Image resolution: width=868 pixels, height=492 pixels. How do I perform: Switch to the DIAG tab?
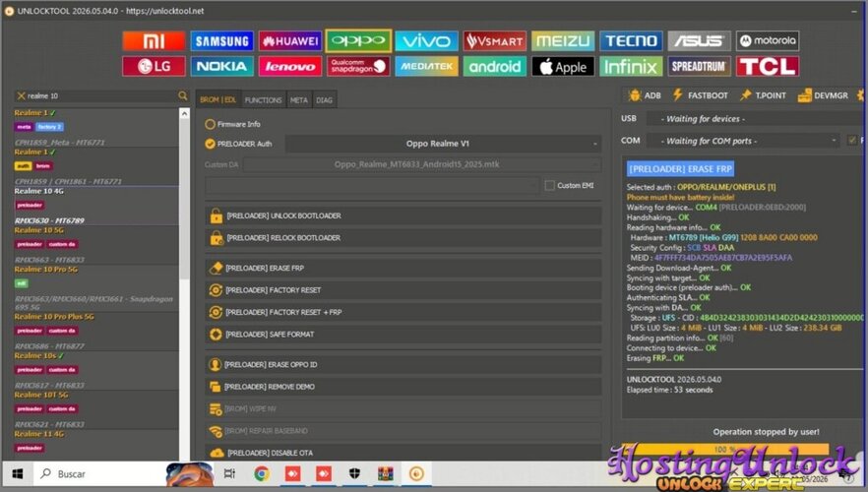tap(325, 99)
